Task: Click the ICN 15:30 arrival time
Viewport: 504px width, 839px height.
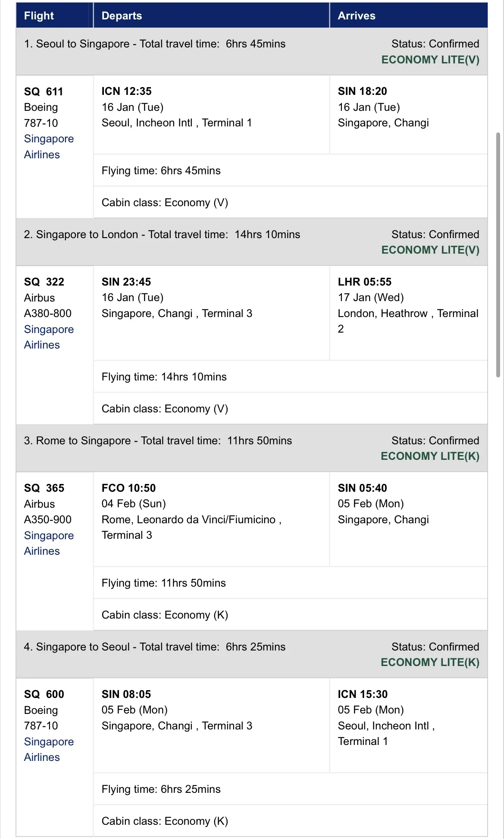Action: click(x=363, y=694)
